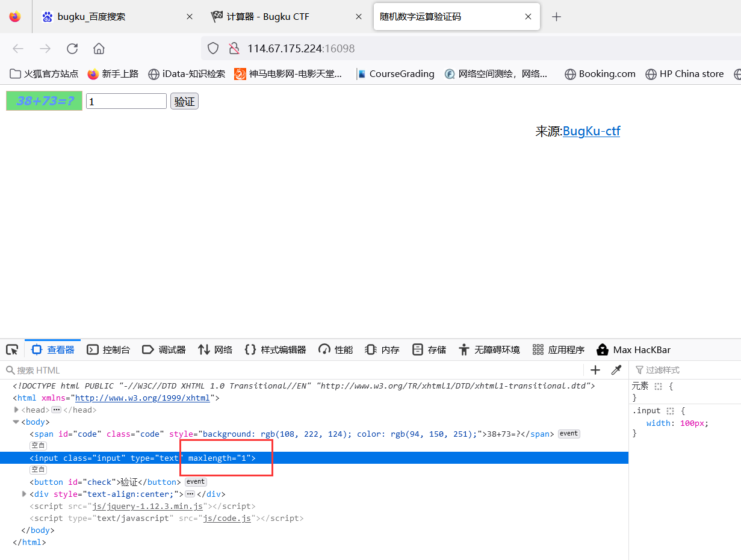
Task: Open the CourseGrading bookmark
Action: [x=395, y=74]
